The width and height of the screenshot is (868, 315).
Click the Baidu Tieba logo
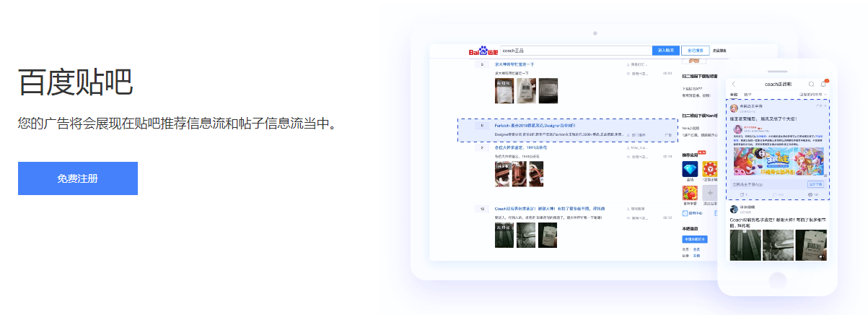tap(483, 51)
